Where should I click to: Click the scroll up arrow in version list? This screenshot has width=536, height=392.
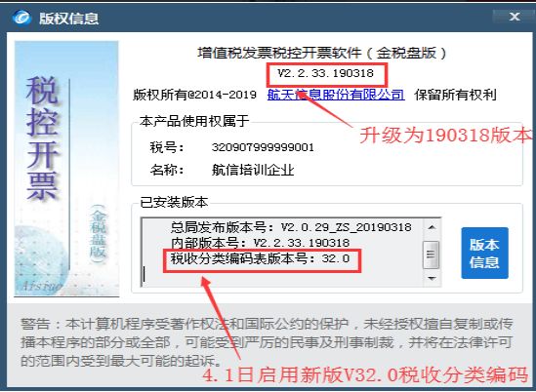pos(432,227)
